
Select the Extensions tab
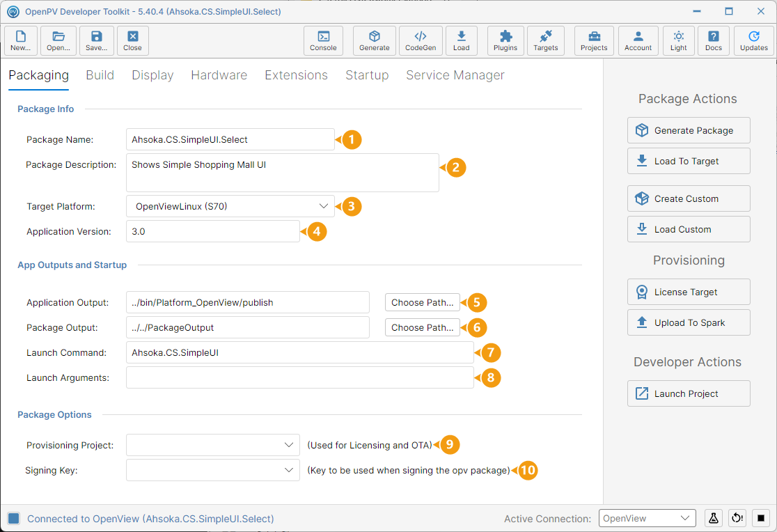coord(297,75)
